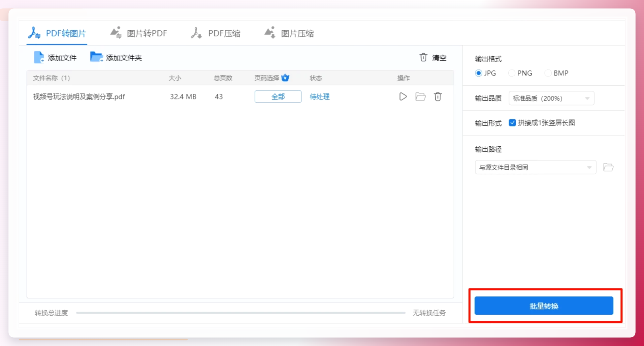Screen dimensions: 644x346
Task: Delete the pdf file via row trash icon
Action: (438, 96)
